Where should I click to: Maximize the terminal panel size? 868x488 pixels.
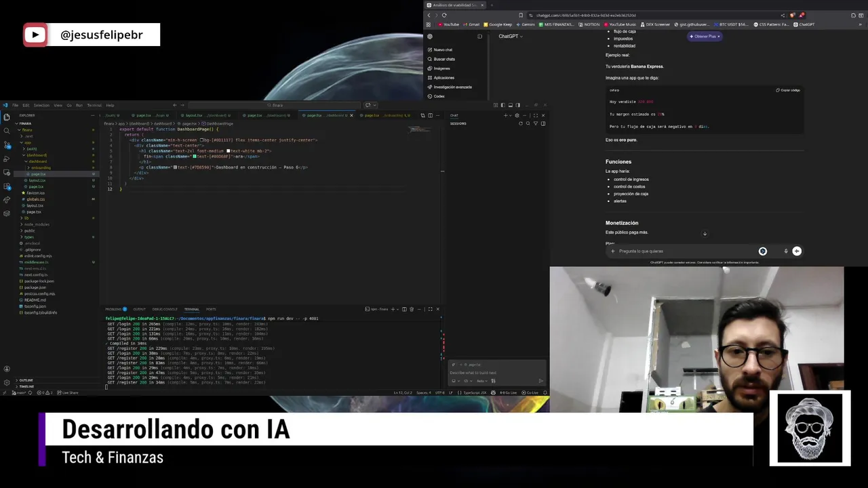click(431, 309)
